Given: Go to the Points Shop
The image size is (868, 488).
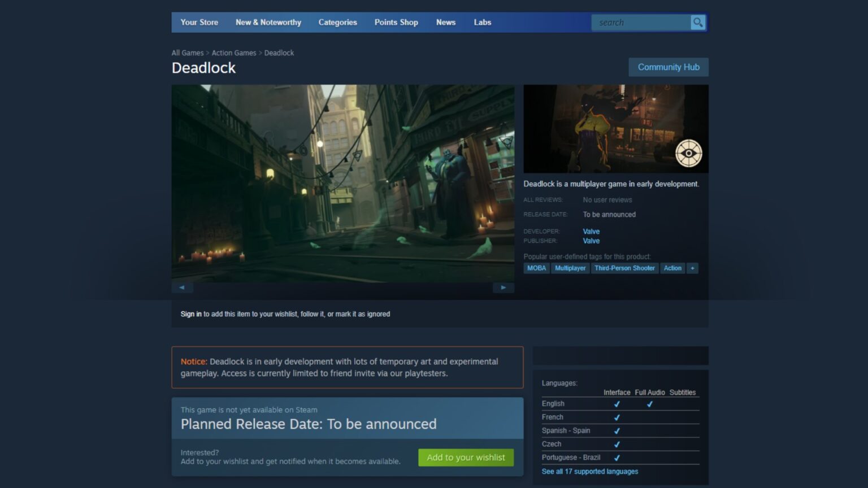Looking at the screenshot, I should click(x=396, y=23).
